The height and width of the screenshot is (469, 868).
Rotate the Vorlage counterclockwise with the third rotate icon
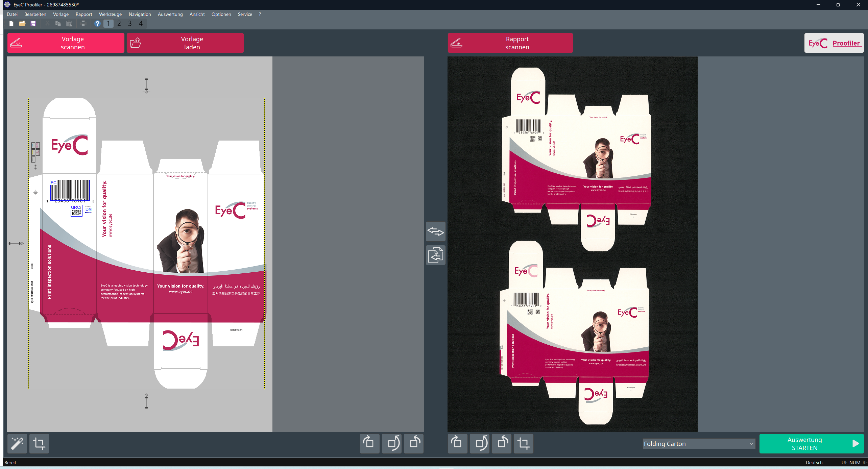tap(414, 444)
